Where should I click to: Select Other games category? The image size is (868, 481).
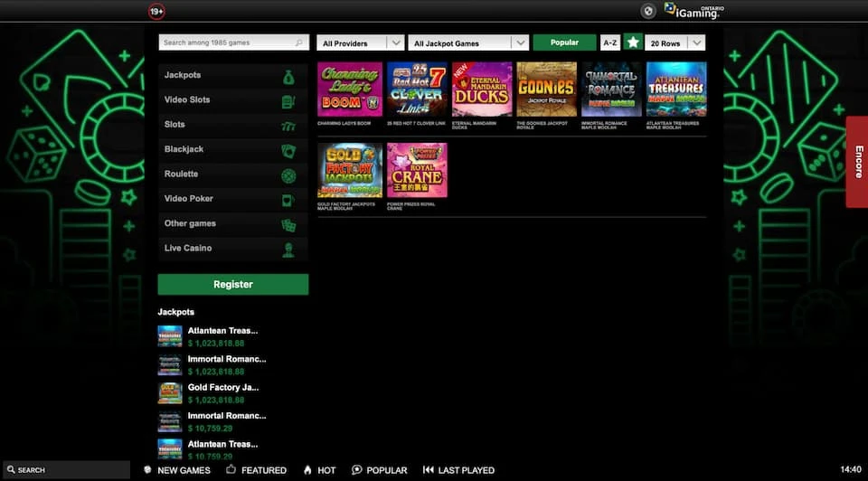click(233, 224)
